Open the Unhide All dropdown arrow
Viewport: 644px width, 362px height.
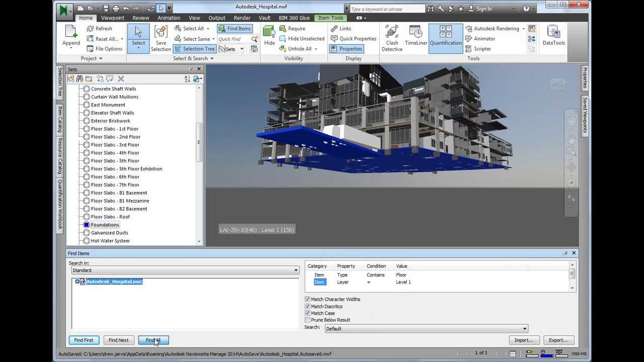tap(316, 49)
